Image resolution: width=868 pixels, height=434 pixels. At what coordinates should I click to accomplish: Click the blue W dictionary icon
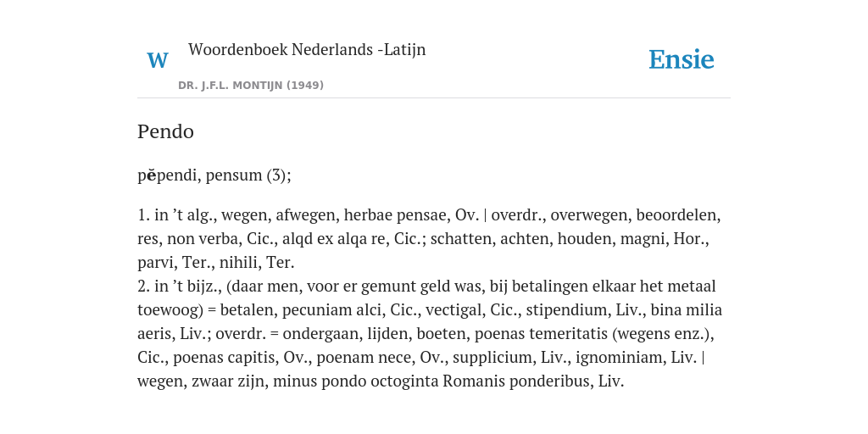click(x=157, y=60)
